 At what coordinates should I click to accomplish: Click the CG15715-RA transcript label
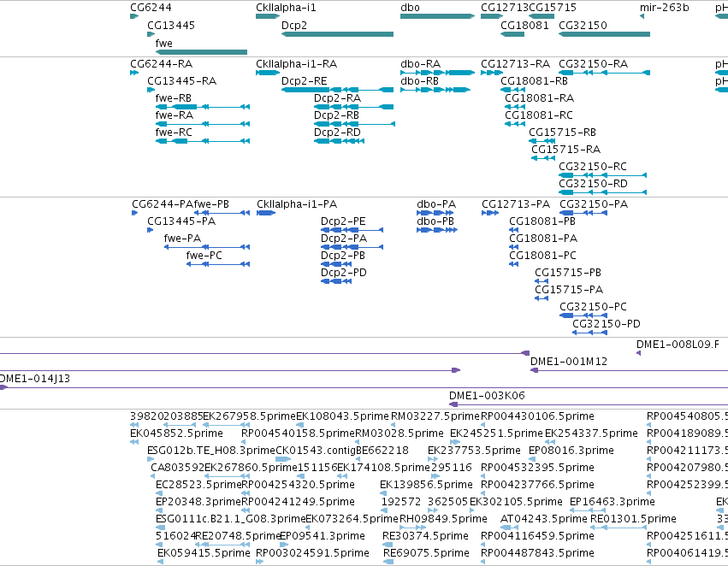[565, 150]
